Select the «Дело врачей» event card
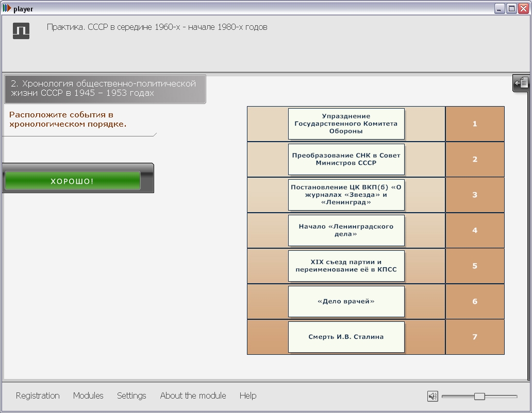 click(346, 302)
